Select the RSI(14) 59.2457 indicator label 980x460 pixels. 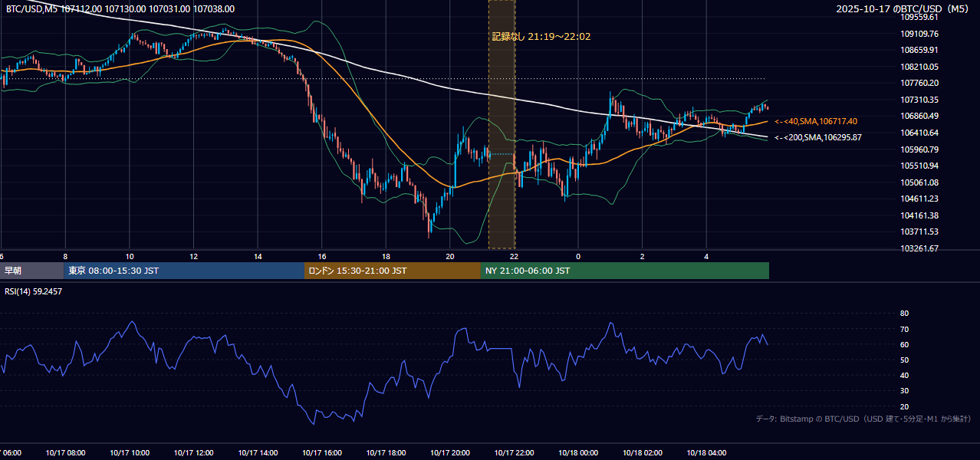point(34,291)
